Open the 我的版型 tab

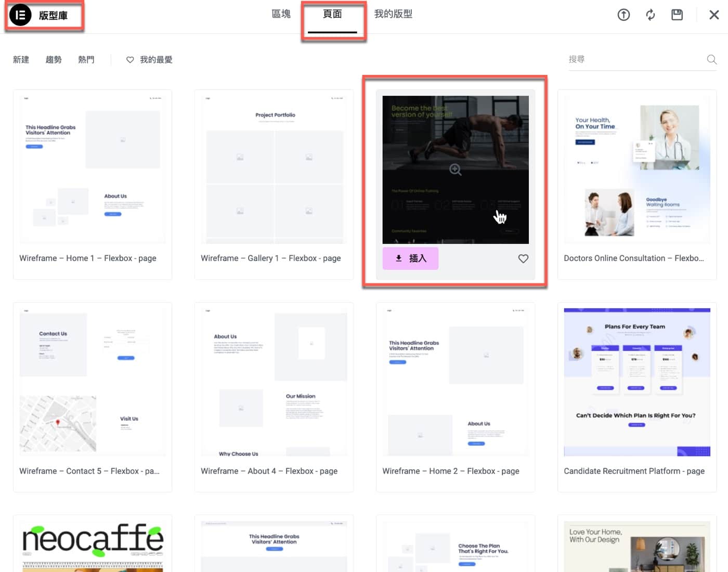(393, 14)
